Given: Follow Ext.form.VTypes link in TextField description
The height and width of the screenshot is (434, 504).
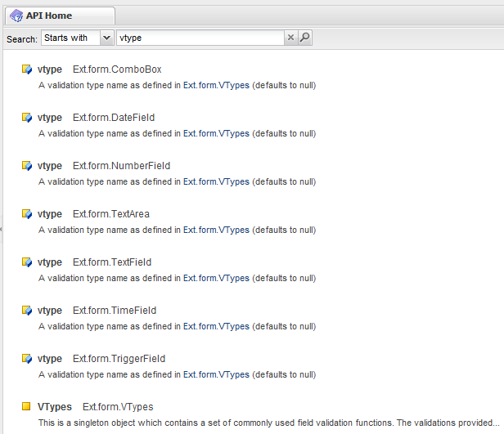Looking at the screenshot, I should pyautogui.click(x=216, y=279).
